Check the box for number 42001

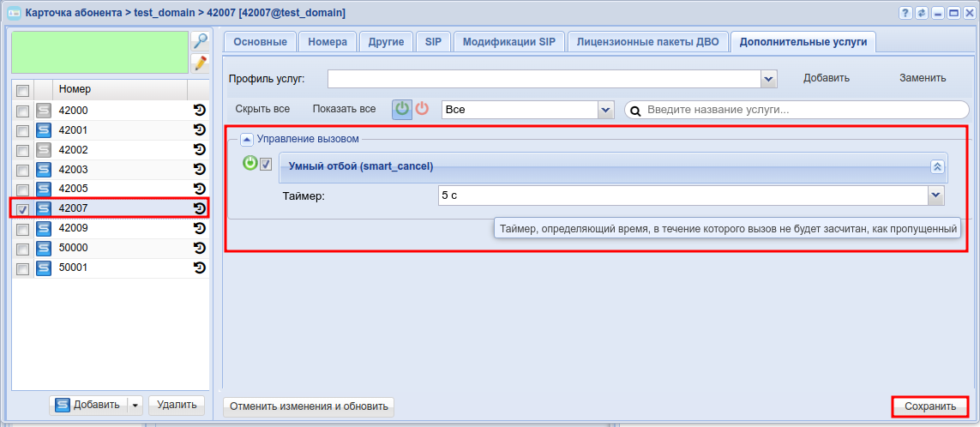(x=22, y=131)
